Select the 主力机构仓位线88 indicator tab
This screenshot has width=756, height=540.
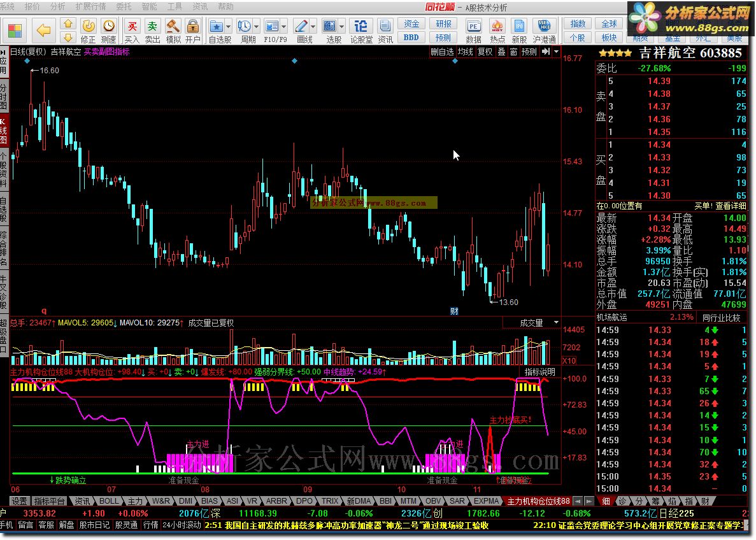point(538,501)
